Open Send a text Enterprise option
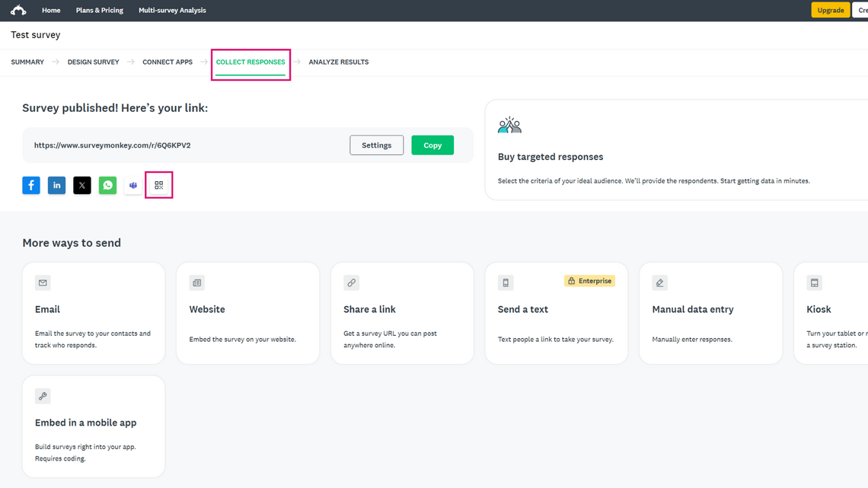Image resolution: width=868 pixels, height=488 pixels. (556, 313)
